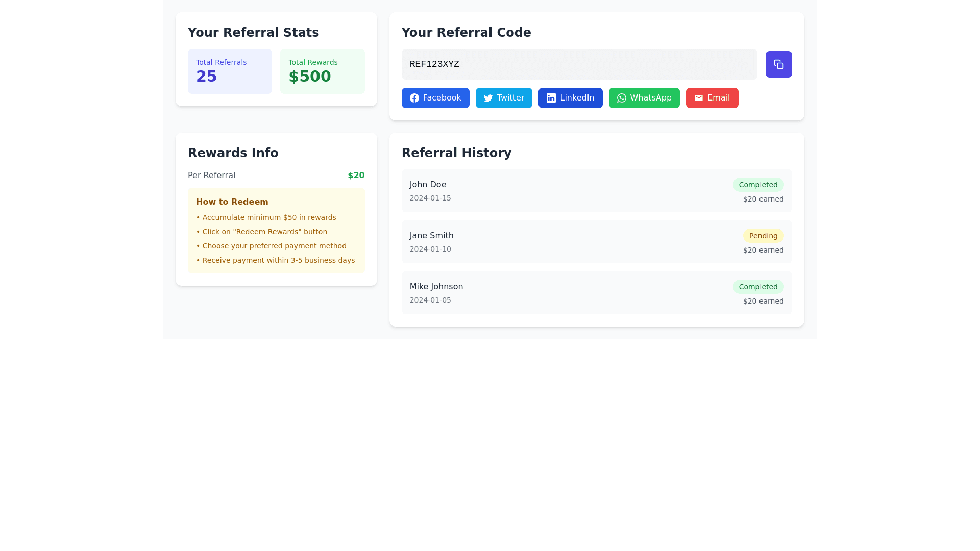Screen dimensions: 980x551
Task: Select John Doe's Completed status badge
Action: 757,185
